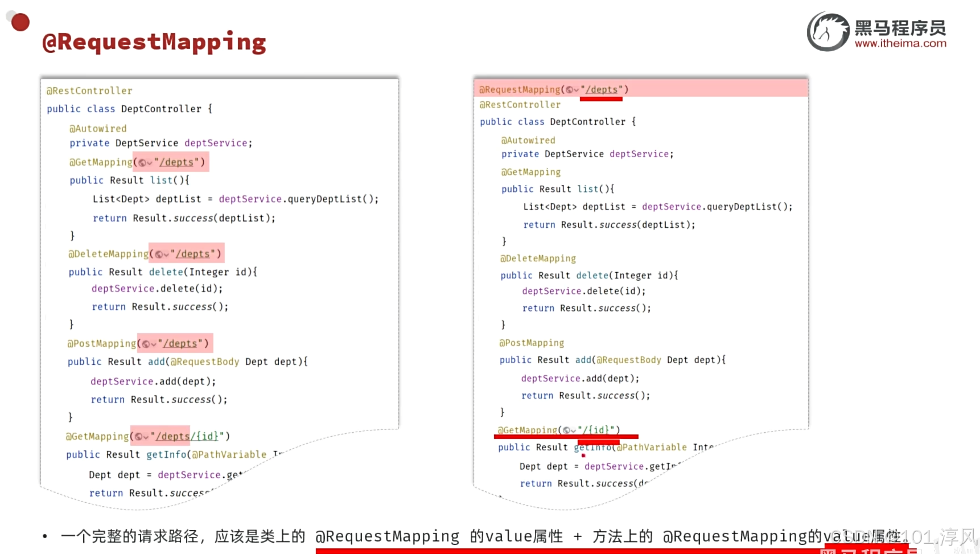This screenshot has width=980, height=554.
Task: Expand arrow beside globe in @GetMapping("/{id}")
Action: (573, 431)
